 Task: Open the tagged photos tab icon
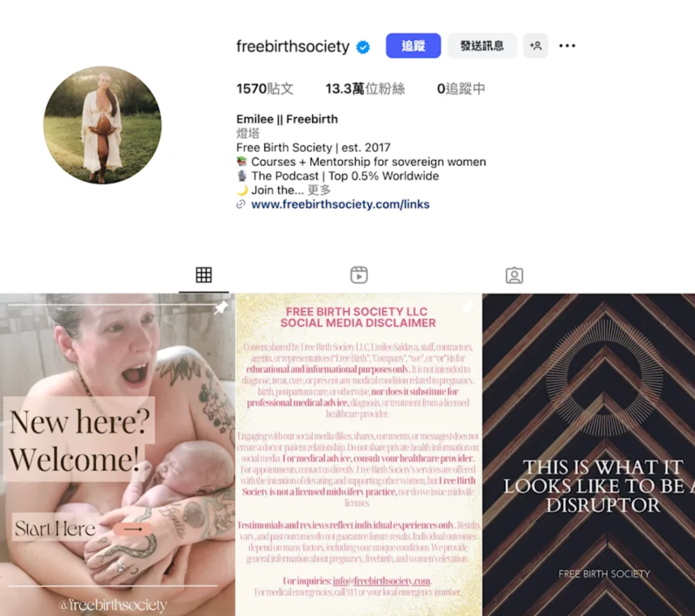(x=514, y=275)
